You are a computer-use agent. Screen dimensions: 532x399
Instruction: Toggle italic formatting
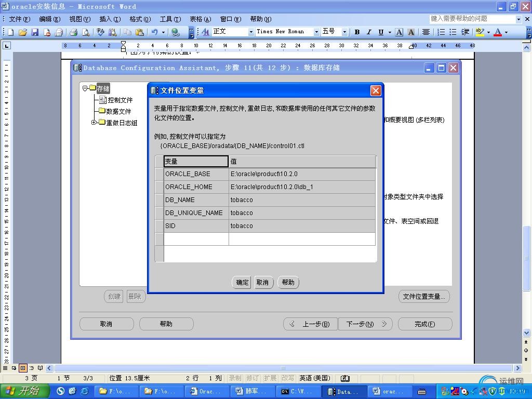point(369,32)
